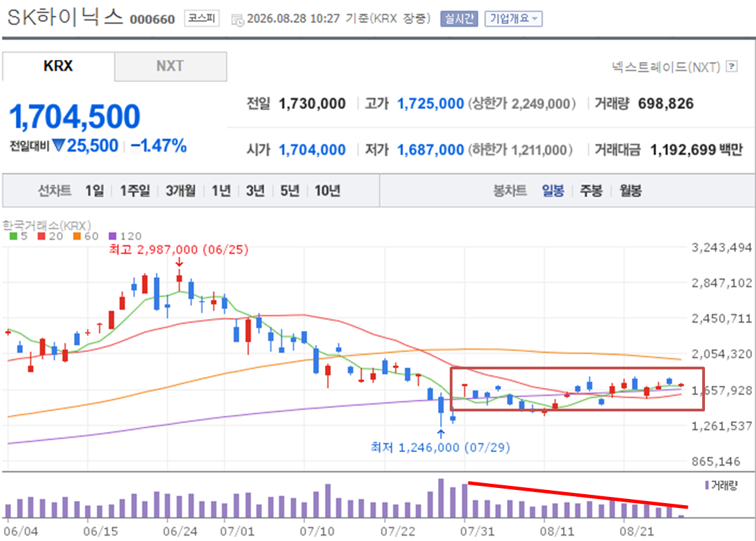This screenshot has width=756, height=541.
Task: Click the 3,243,494 price axis label
Action: (722, 247)
